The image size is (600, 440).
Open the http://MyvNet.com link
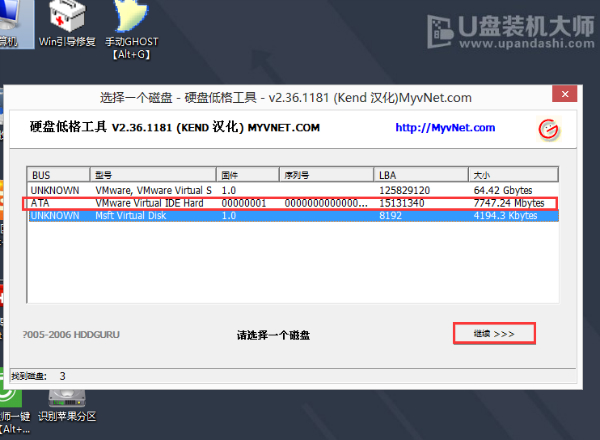pos(445,127)
